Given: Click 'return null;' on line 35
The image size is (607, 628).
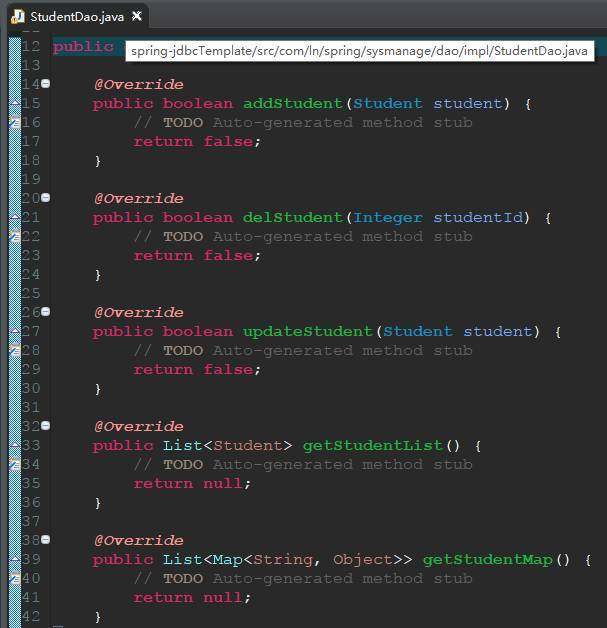Looking at the screenshot, I should (192, 483).
